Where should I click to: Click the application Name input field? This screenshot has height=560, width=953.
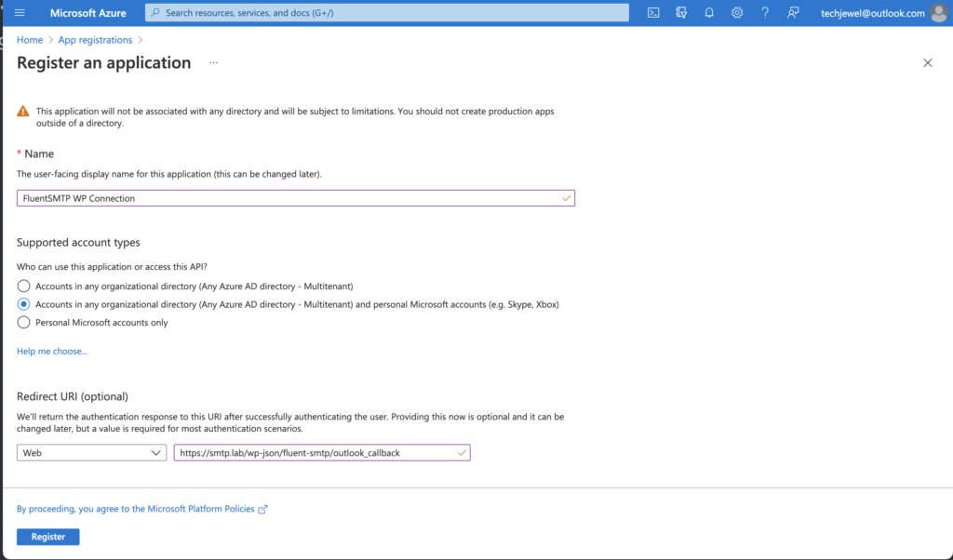pyautogui.click(x=295, y=198)
